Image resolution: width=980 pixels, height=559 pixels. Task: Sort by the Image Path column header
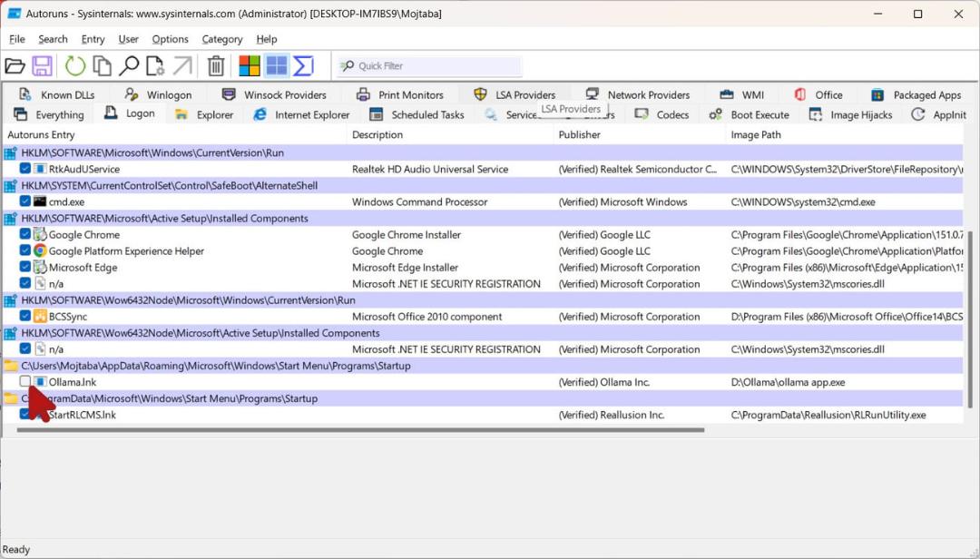(844, 134)
